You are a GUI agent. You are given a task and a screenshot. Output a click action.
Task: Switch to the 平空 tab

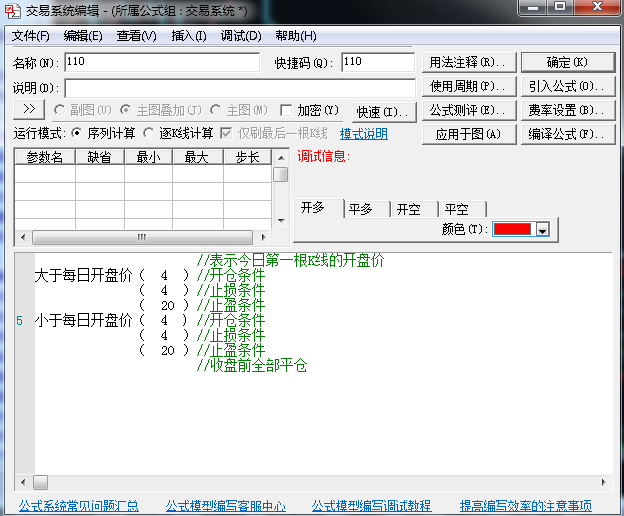coord(462,209)
